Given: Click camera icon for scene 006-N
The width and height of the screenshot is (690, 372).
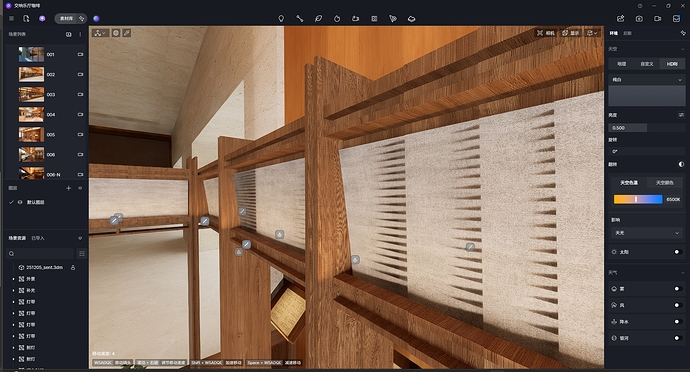Looking at the screenshot, I should pyautogui.click(x=81, y=174).
